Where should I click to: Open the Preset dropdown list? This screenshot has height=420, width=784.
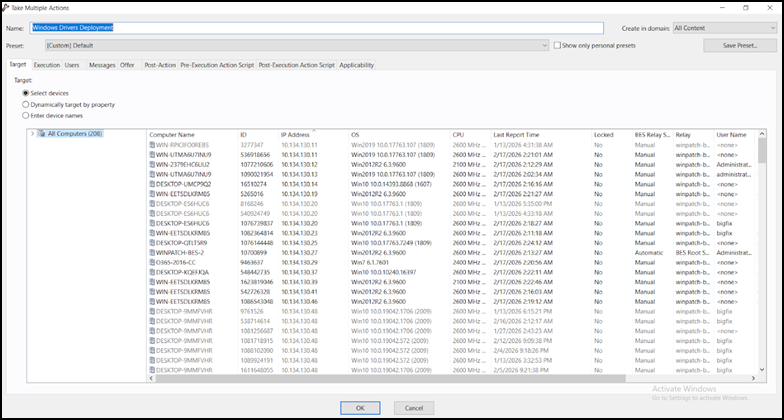coord(544,45)
